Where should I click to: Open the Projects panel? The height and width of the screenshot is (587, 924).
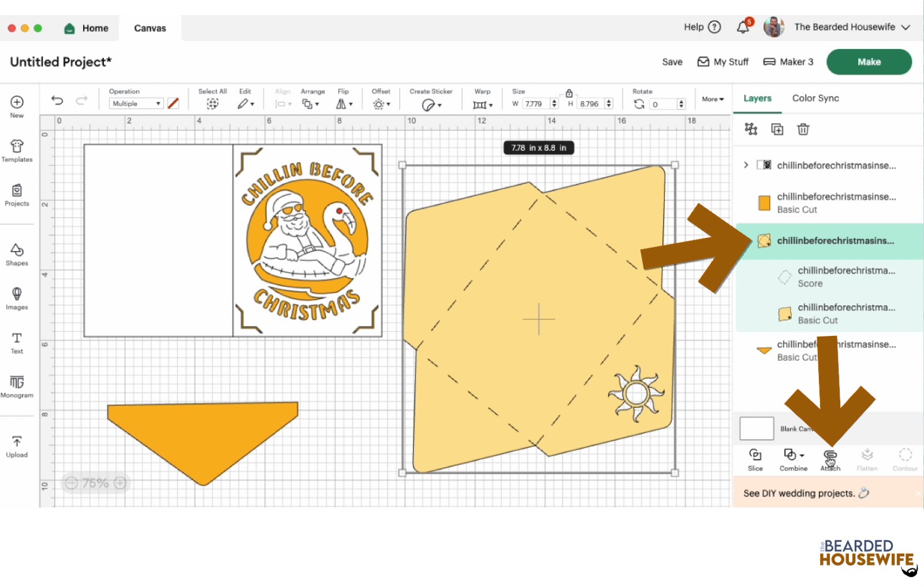(17, 195)
